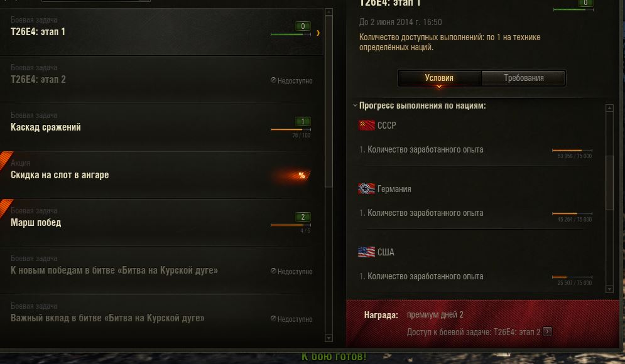Viewport: 625px width, 364px height.
Task: Click the USSR flag icon
Action: point(366,125)
